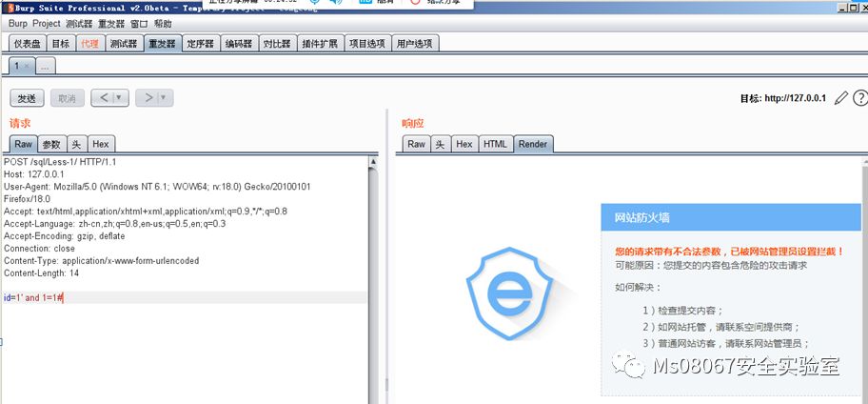Click the 取消 cancel button
Viewport: 868px width, 404px height.
[x=67, y=99]
